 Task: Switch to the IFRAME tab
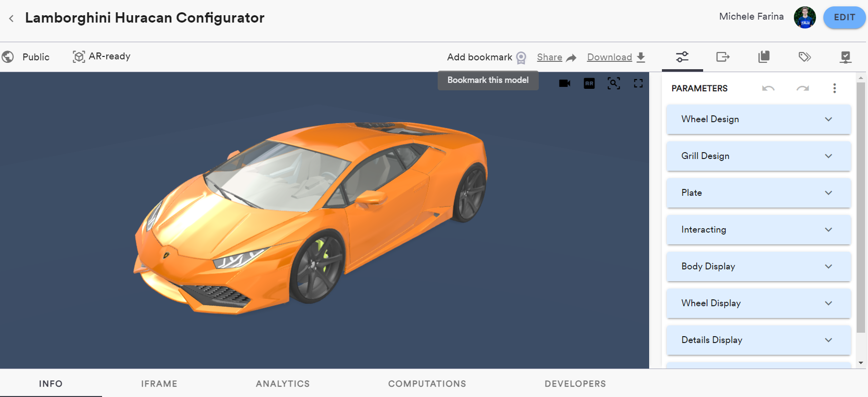click(x=159, y=384)
